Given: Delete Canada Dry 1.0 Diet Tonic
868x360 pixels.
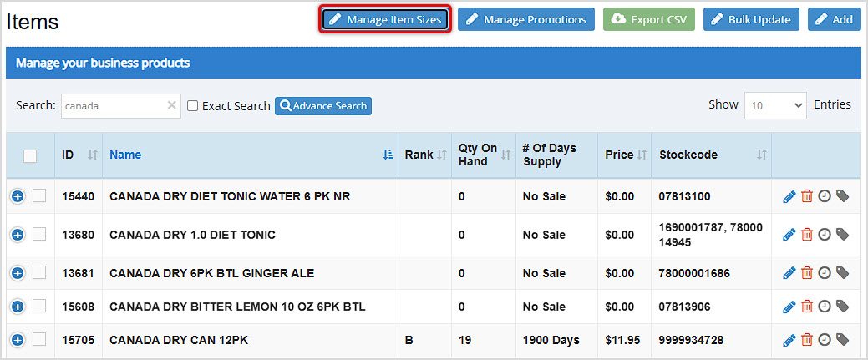Looking at the screenshot, I should click(807, 235).
